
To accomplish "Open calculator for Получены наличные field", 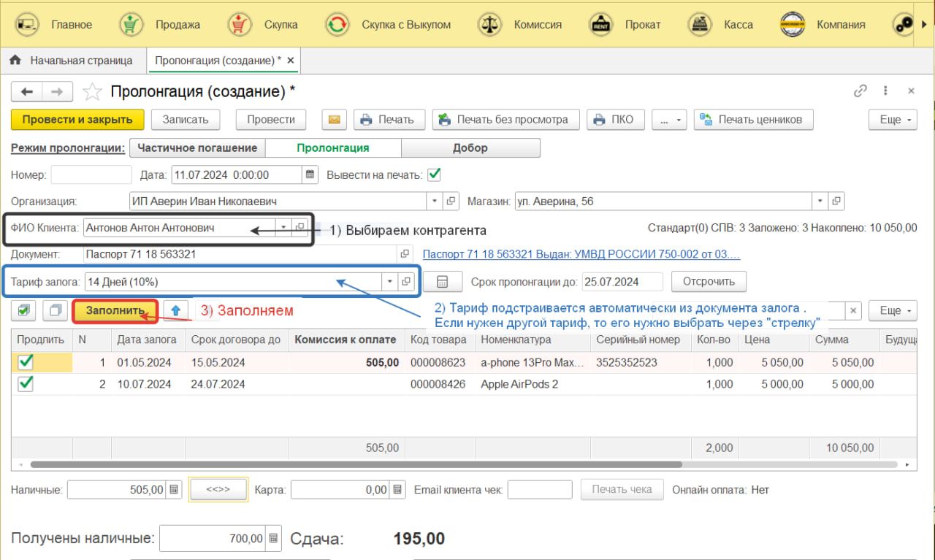I will [x=273, y=539].
